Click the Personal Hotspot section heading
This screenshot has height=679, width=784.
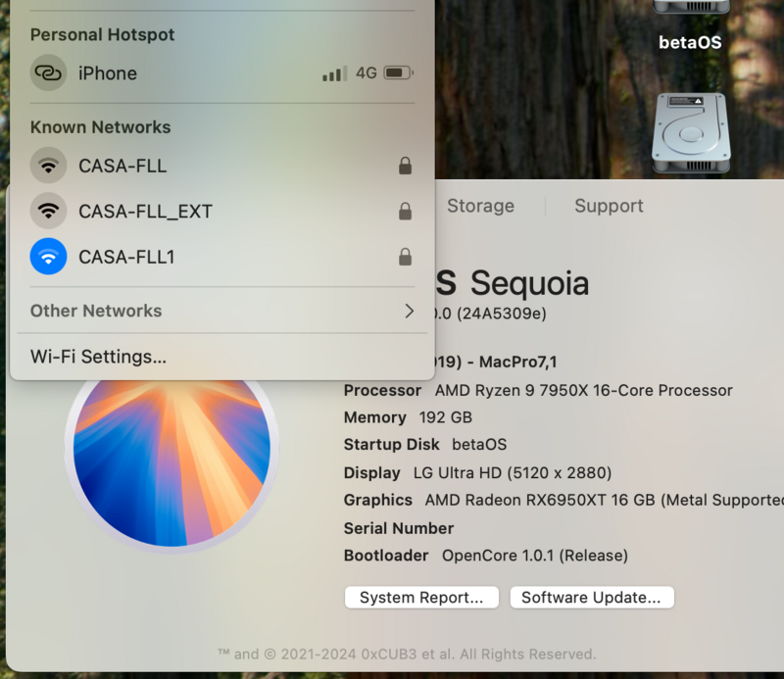(x=102, y=34)
